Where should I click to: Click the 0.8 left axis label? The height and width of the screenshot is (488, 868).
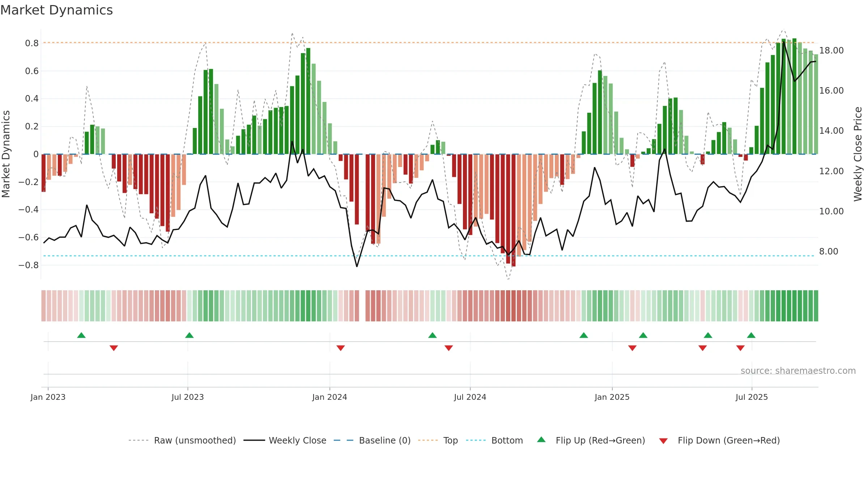(x=32, y=43)
